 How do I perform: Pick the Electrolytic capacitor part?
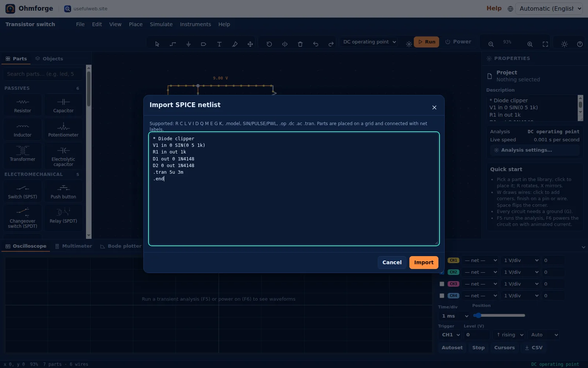63,156
